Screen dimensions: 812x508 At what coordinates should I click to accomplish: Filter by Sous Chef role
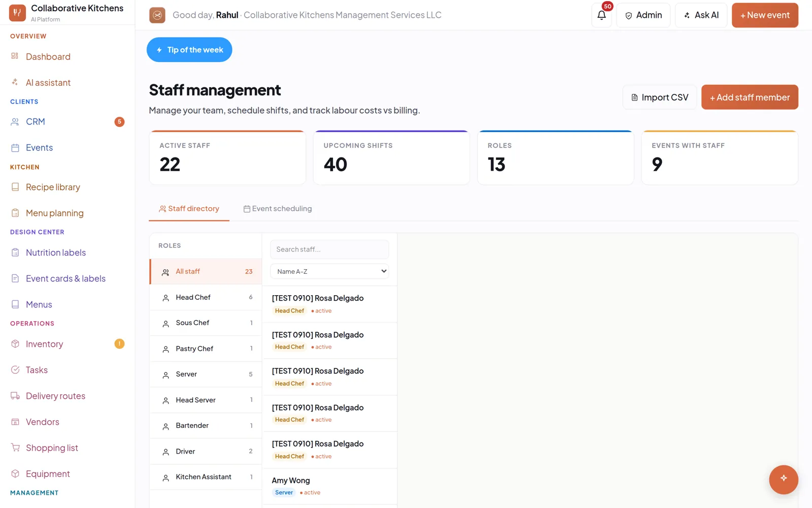pos(206,323)
